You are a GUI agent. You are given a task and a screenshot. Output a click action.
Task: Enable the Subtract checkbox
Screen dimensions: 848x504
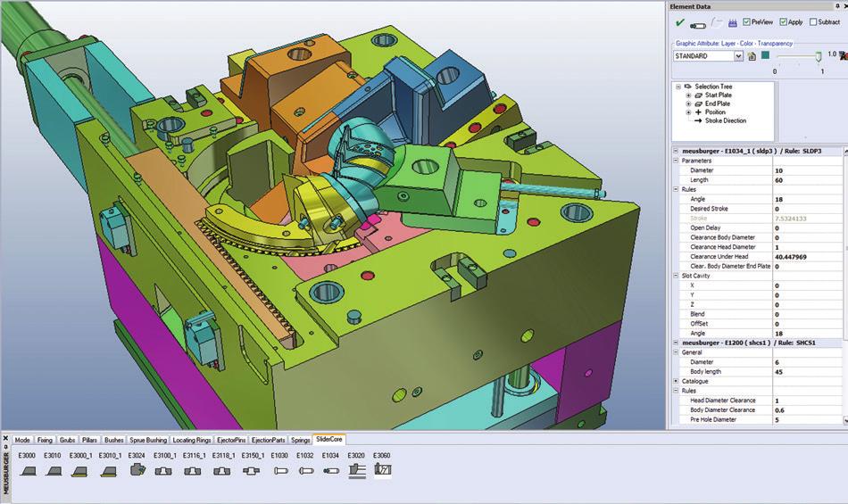[x=813, y=22]
